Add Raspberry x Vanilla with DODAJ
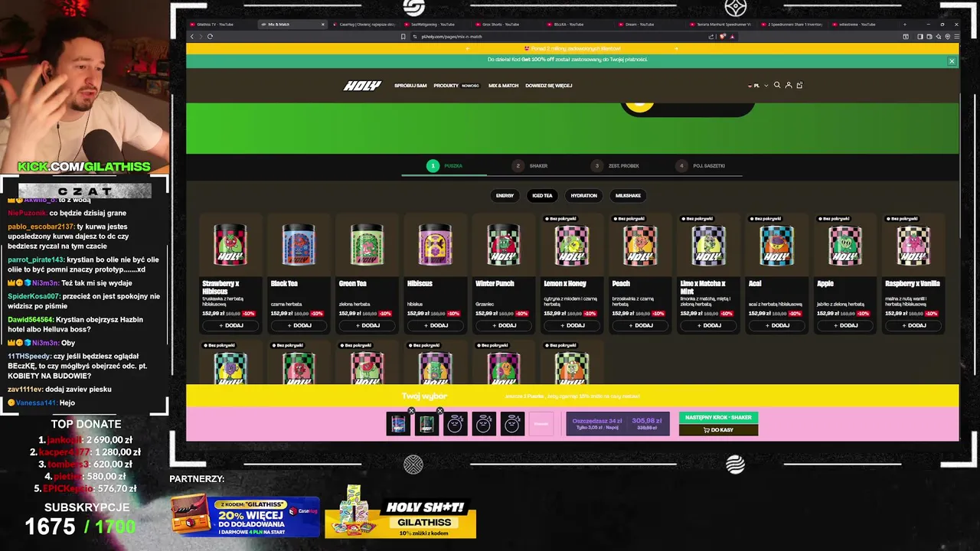This screenshot has width=980, height=551. coord(913,325)
